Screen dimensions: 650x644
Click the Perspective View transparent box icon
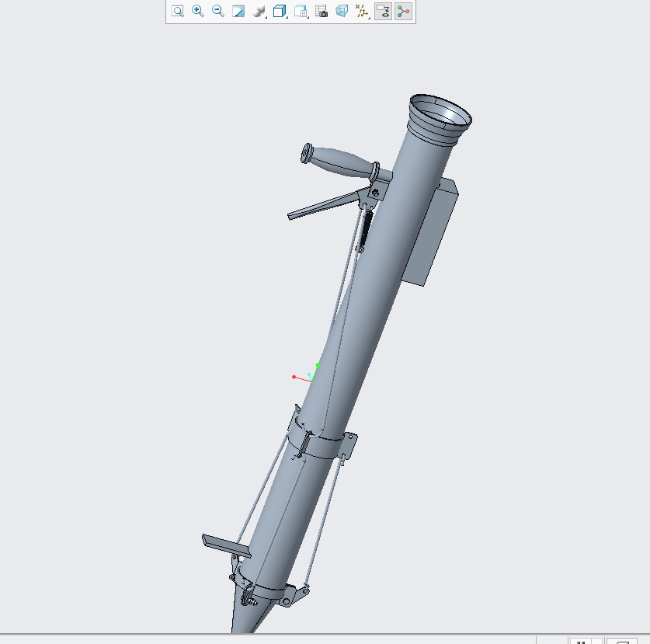pyautogui.click(x=342, y=11)
